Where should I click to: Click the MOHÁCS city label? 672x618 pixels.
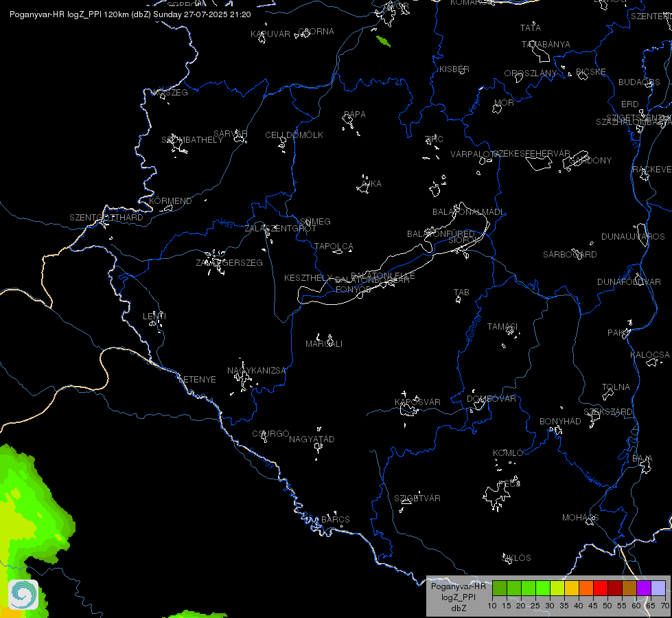tap(580, 518)
